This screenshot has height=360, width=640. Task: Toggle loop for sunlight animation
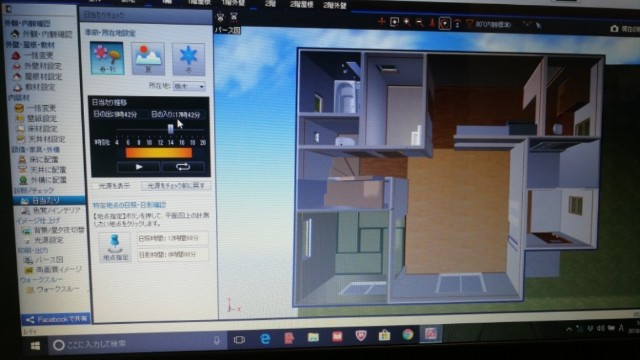[x=183, y=167]
